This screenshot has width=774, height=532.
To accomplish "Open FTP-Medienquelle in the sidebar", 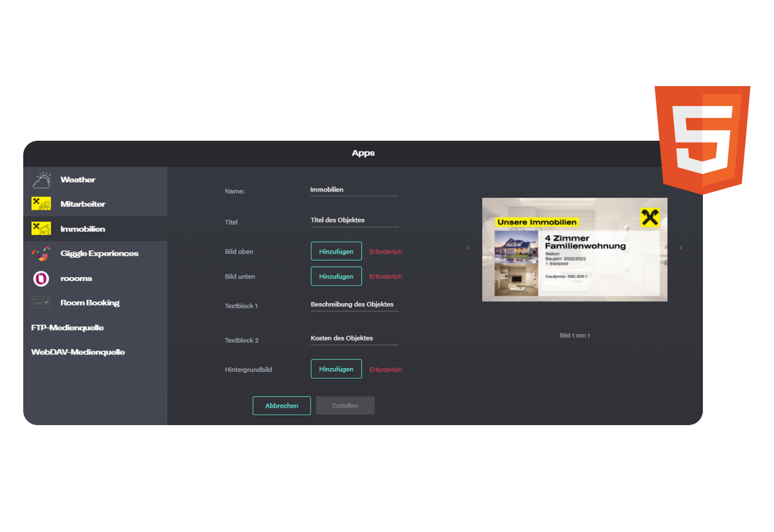I will (x=67, y=328).
